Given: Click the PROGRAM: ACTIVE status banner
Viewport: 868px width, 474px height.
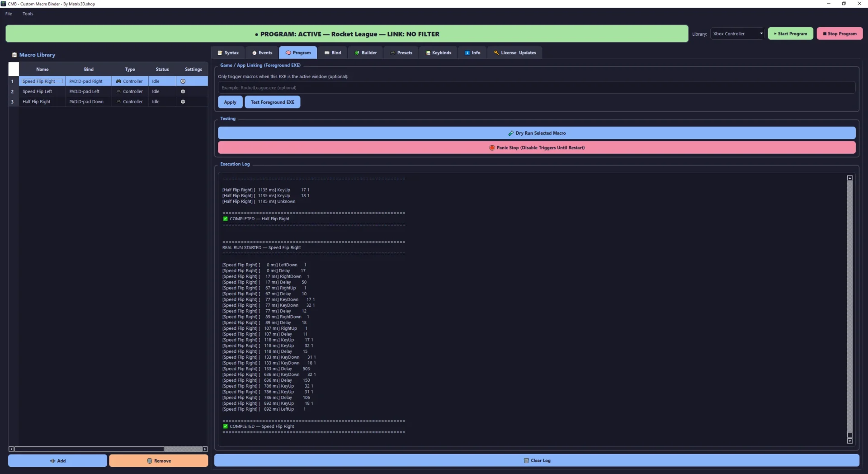Looking at the screenshot, I should click(347, 34).
